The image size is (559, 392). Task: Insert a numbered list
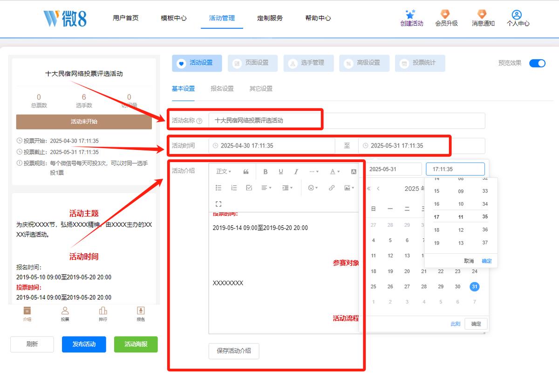point(234,188)
